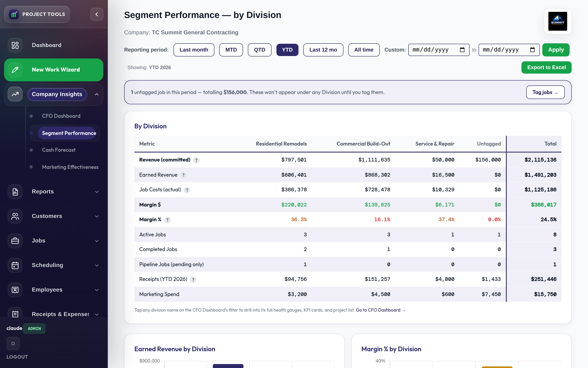Image resolution: width=588 pixels, height=368 pixels.
Task: Click the Employees badge icon
Action: (15, 290)
